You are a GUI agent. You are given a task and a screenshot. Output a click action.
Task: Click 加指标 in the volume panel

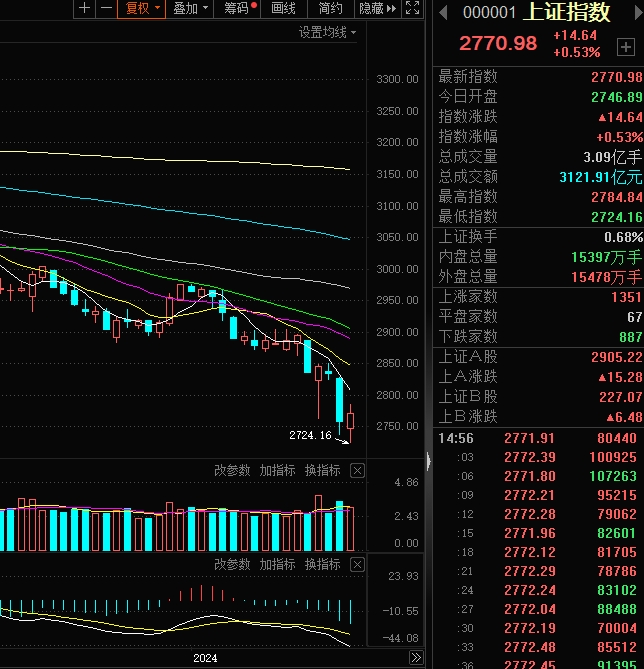pyautogui.click(x=277, y=471)
